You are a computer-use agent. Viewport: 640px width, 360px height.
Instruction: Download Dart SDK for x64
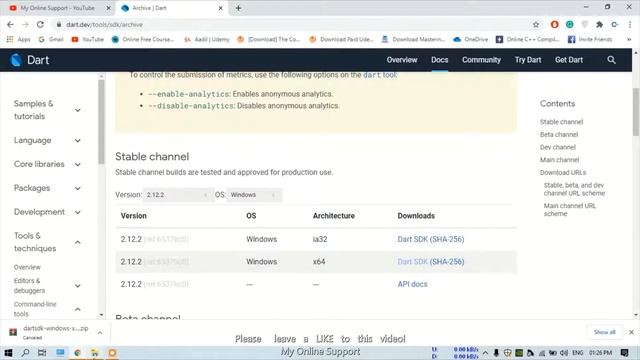pos(412,262)
